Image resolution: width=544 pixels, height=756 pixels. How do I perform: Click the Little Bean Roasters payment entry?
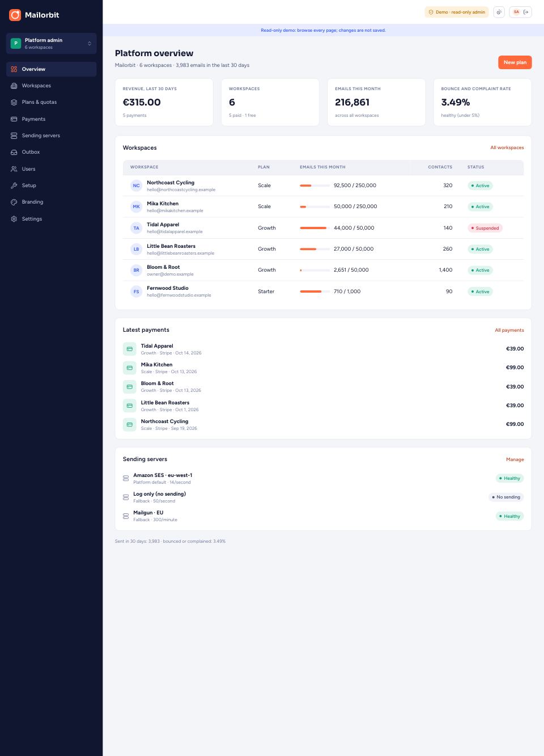(323, 406)
